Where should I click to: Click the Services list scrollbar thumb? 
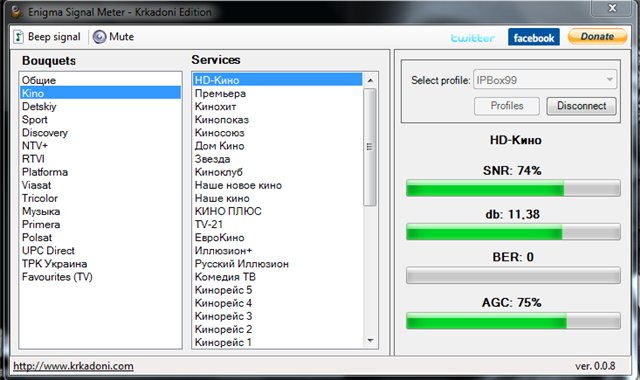[x=370, y=147]
